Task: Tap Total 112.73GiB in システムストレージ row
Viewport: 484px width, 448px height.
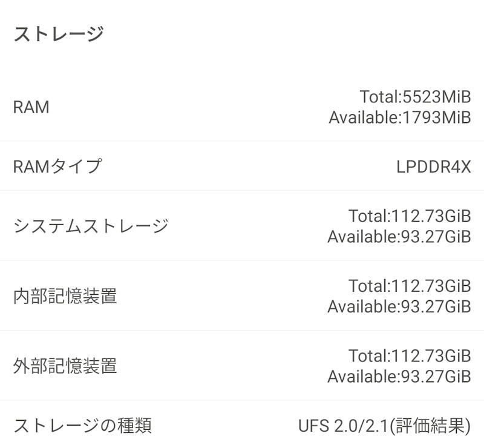Action: pyautogui.click(x=409, y=216)
